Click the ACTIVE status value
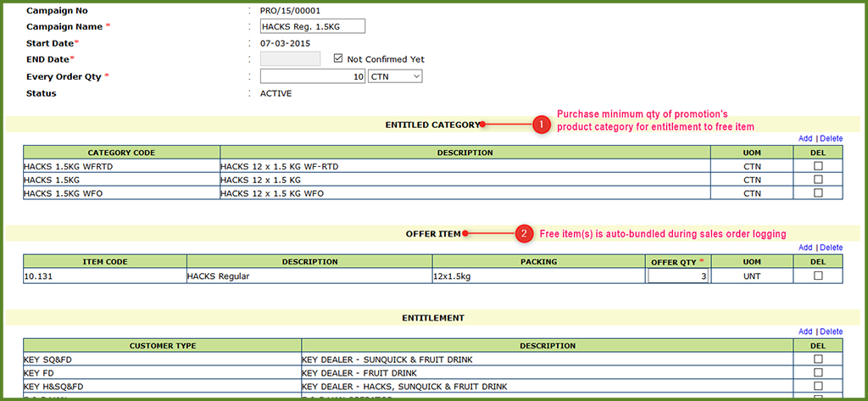 click(x=275, y=93)
